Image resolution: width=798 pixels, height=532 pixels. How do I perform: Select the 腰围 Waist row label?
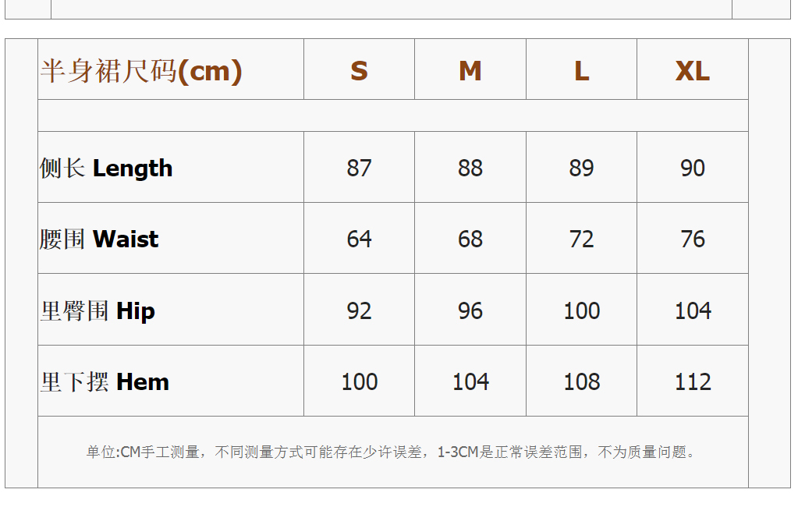pos(99,239)
